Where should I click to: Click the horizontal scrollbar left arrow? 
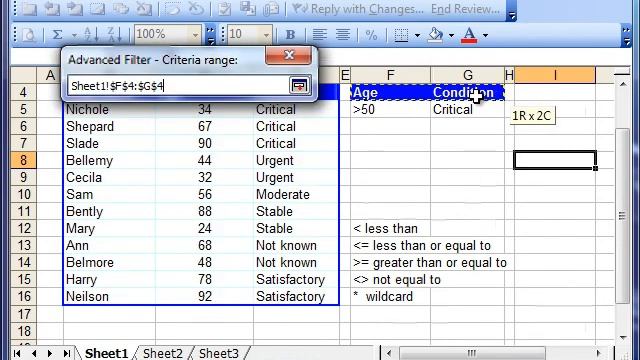pyautogui.click(x=389, y=353)
